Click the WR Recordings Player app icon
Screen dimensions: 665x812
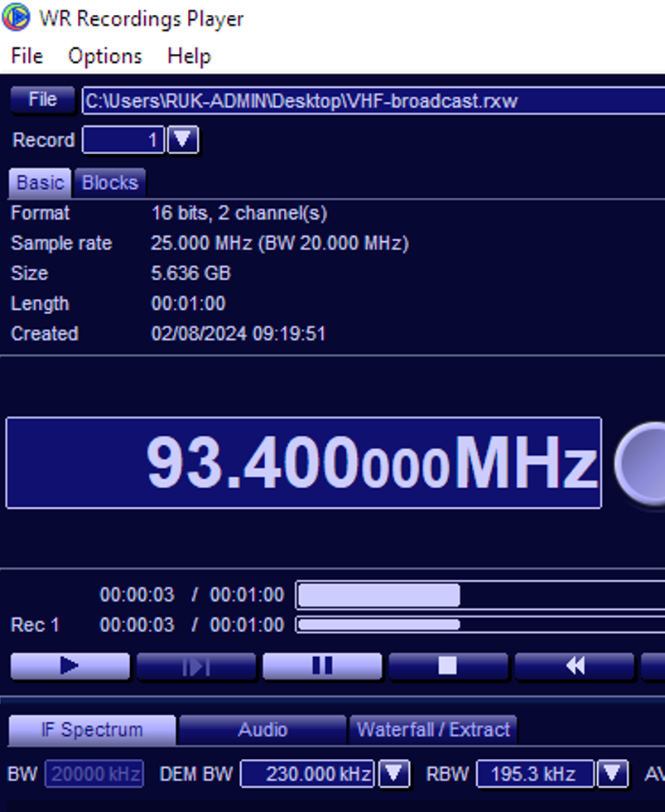click(16, 17)
